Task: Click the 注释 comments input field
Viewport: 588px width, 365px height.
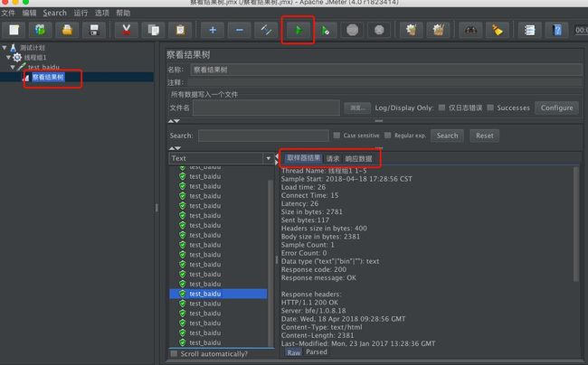Action: point(385,82)
